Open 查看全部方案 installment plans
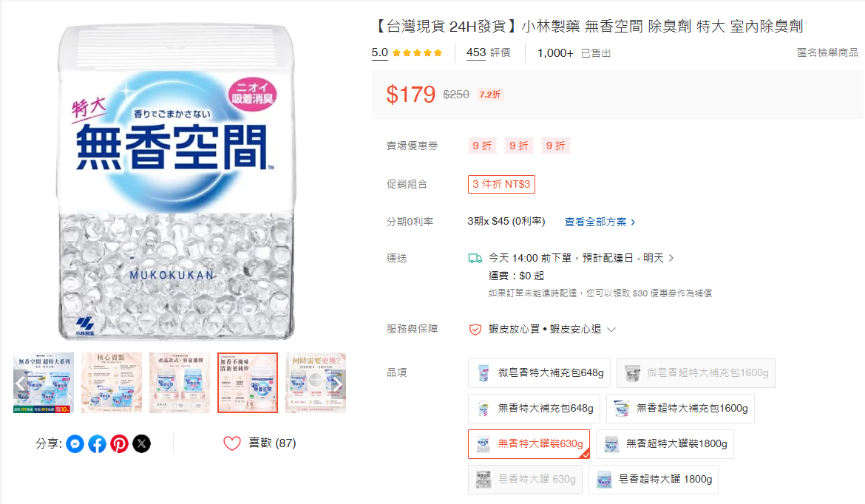This screenshot has width=865, height=504. (x=600, y=222)
